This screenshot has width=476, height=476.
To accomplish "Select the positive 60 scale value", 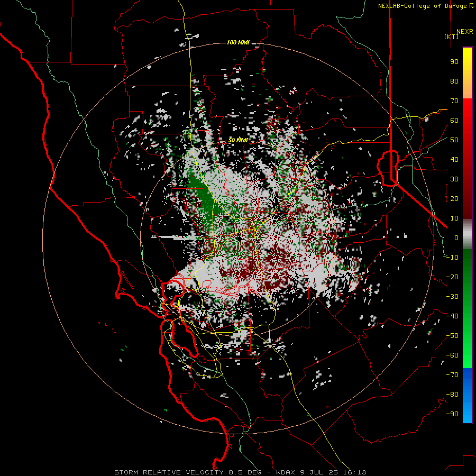I will [454, 120].
